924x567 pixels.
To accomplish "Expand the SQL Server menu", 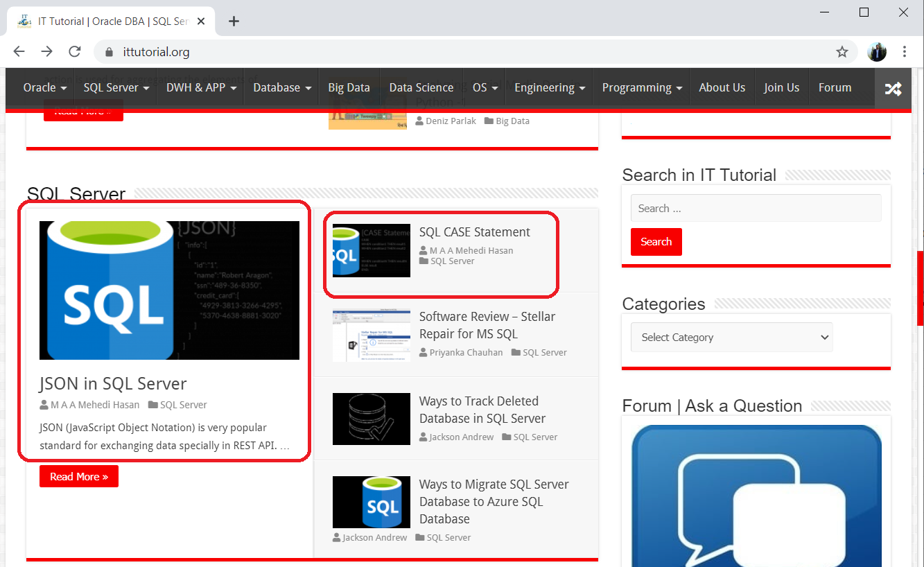I will [116, 87].
